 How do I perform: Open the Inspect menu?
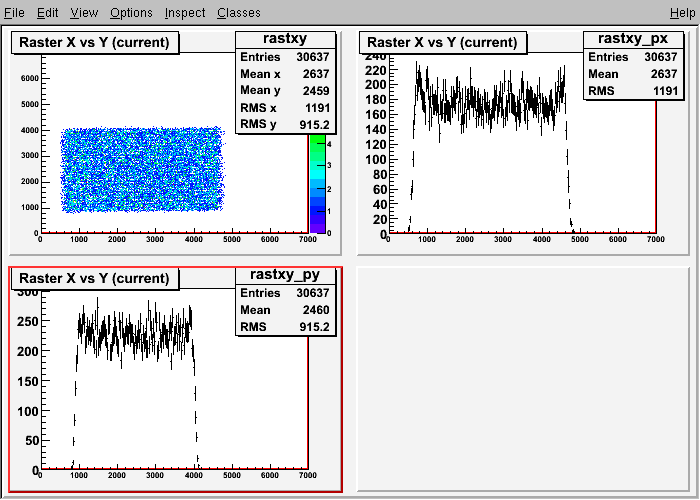pyautogui.click(x=185, y=12)
